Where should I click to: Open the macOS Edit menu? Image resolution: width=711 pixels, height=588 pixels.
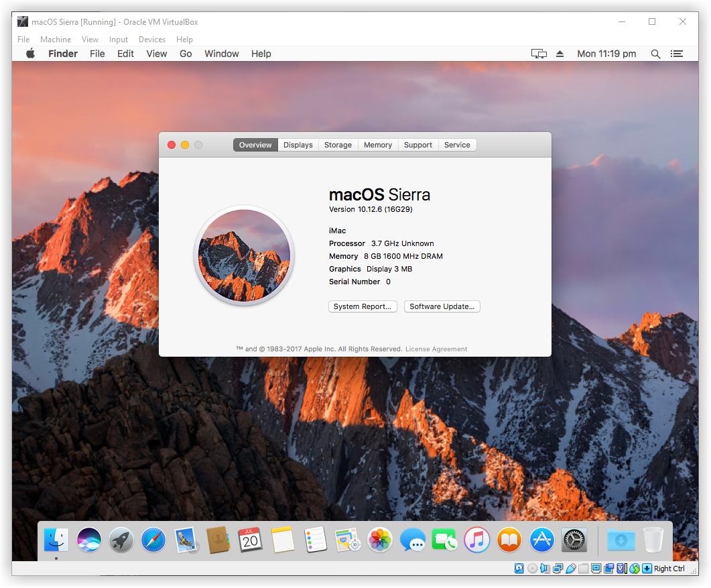pos(125,54)
